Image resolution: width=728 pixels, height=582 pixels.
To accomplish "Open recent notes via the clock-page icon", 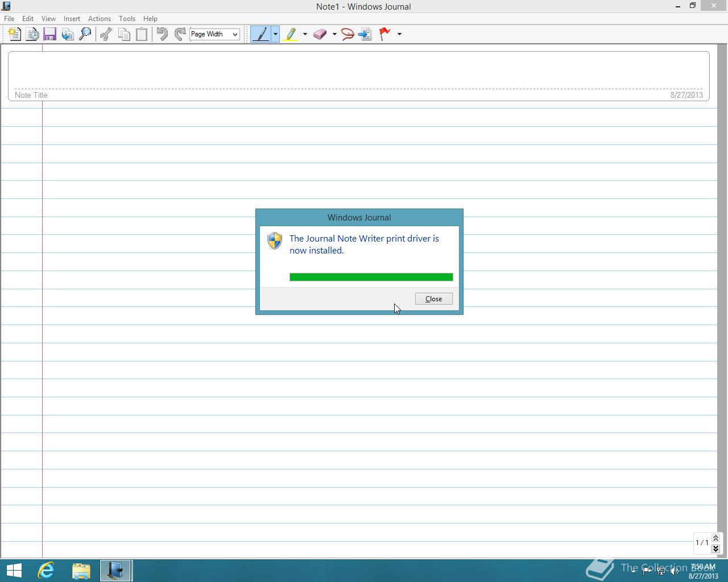I will click(x=32, y=34).
